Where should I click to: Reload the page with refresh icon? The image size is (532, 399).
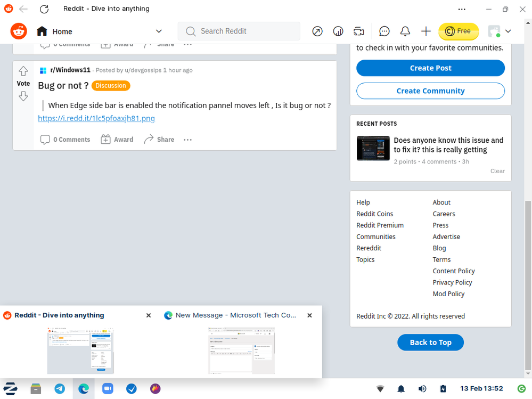tap(44, 9)
